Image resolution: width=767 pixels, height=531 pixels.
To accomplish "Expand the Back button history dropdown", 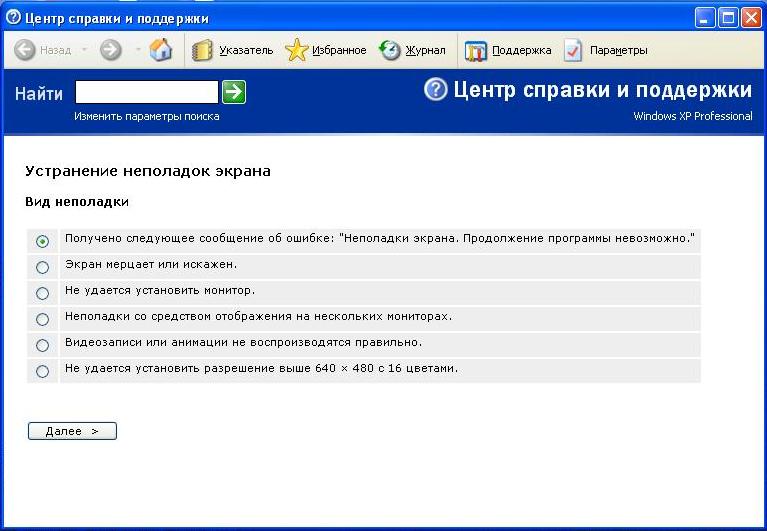I will tap(84, 50).
